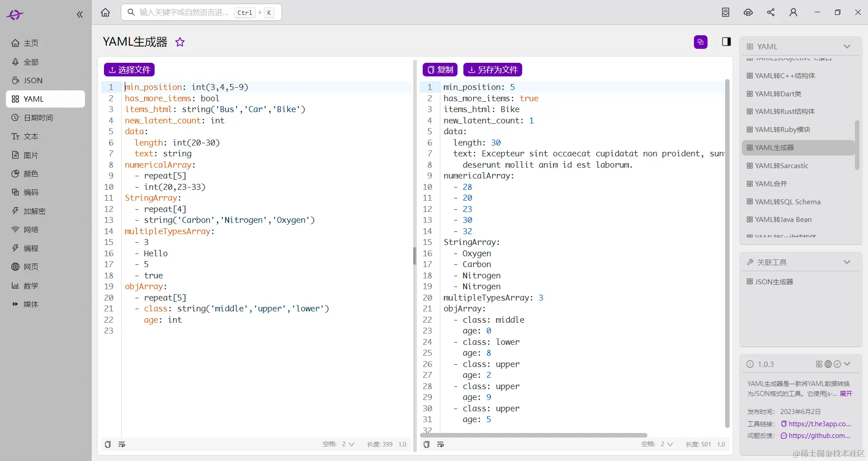Image resolution: width=868 pixels, height=461 pixels.
Task: Expand the description with 展开
Action: pyautogui.click(x=846, y=394)
